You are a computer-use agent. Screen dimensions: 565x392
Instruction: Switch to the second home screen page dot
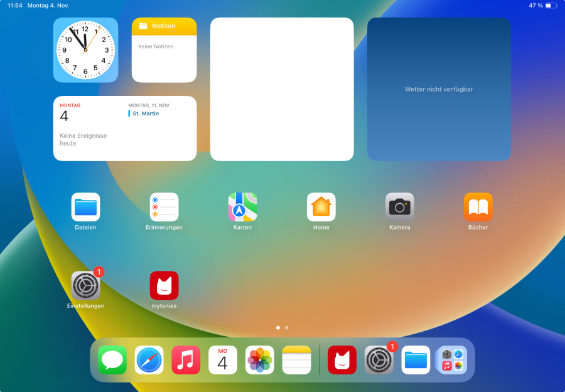tap(287, 327)
